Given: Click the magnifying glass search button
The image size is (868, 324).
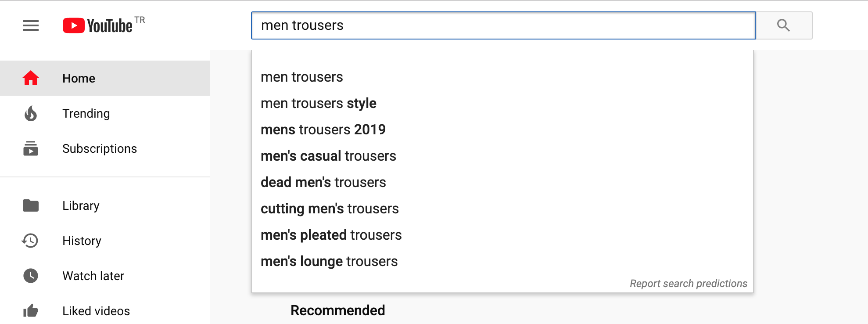Looking at the screenshot, I should (x=784, y=25).
